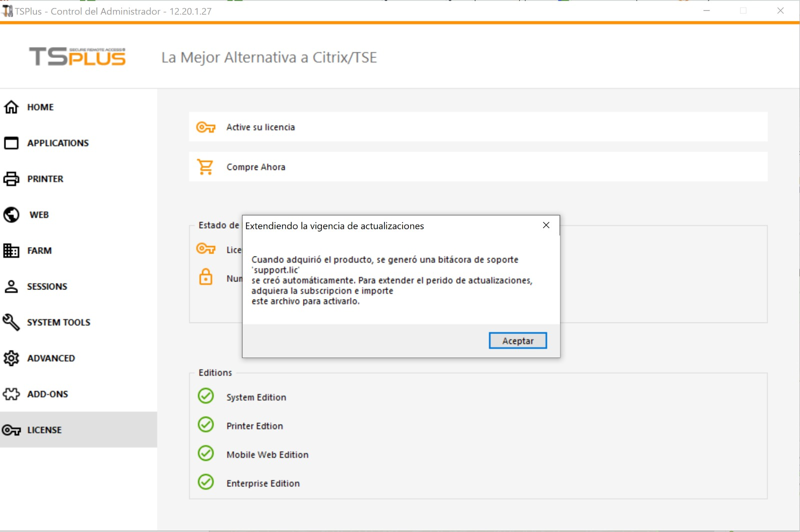Click the Aceptar button in dialog
The image size is (800, 532).
point(518,340)
